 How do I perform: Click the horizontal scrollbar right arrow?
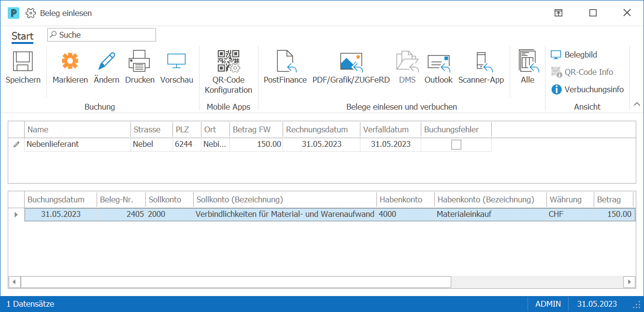point(629,282)
